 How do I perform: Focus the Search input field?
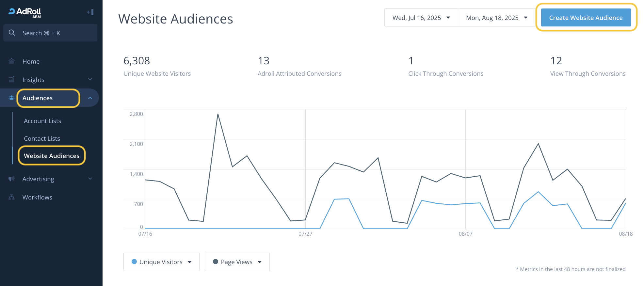pyautogui.click(x=56, y=33)
